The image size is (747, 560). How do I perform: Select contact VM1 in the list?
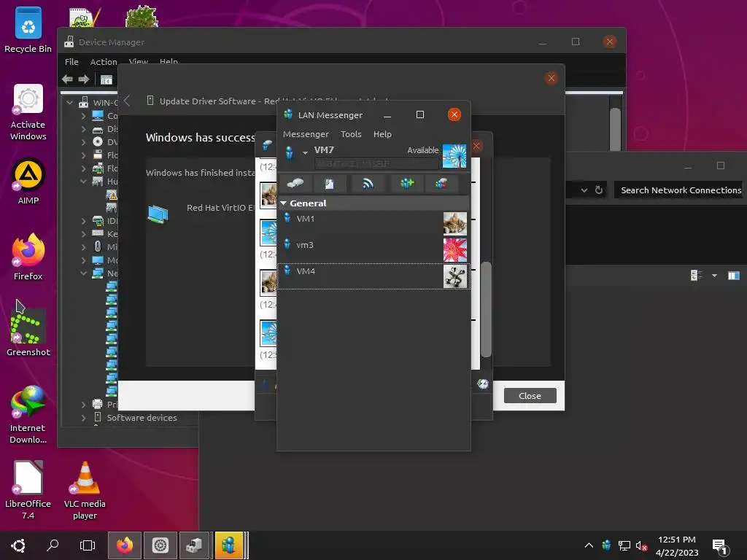coord(373,224)
